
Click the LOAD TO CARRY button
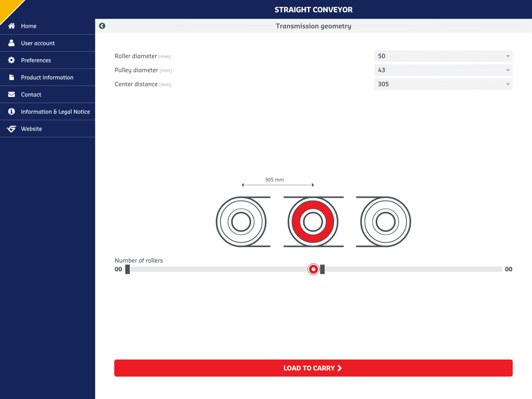point(313,368)
